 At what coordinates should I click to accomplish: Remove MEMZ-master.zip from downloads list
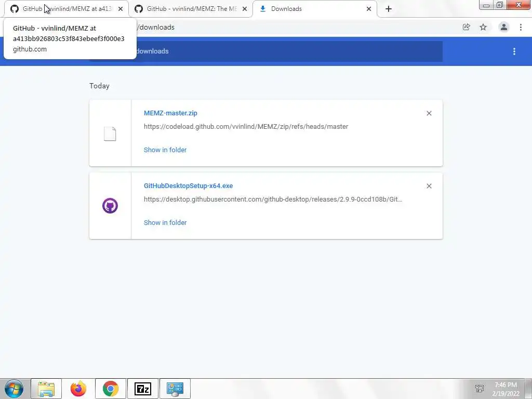(429, 113)
